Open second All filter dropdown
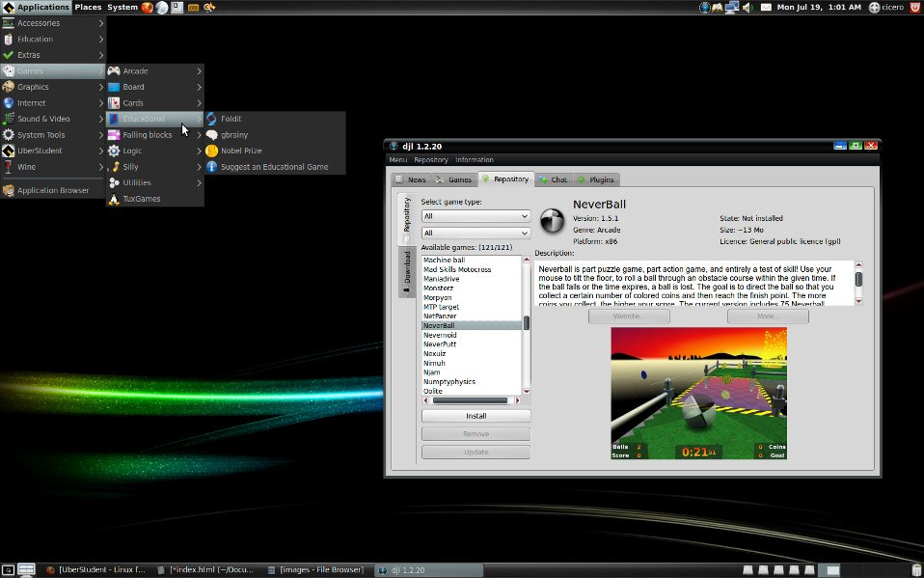The image size is (924, 578). [476, 233]
